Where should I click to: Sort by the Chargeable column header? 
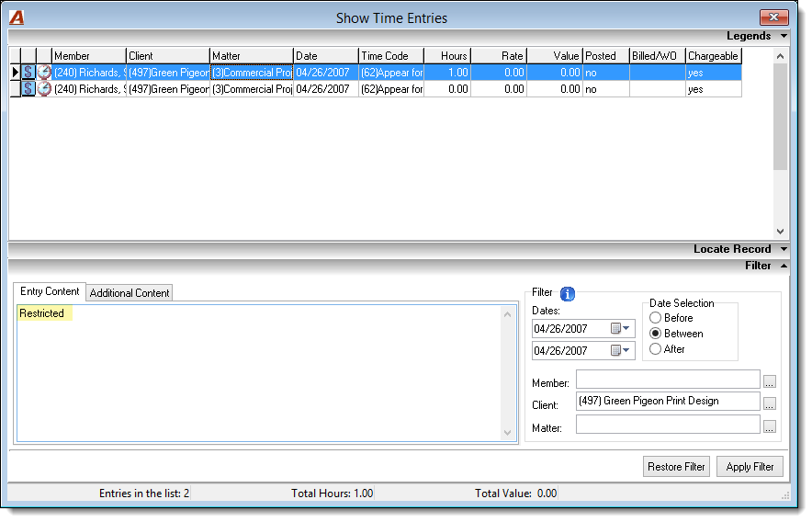coord(714,56)
